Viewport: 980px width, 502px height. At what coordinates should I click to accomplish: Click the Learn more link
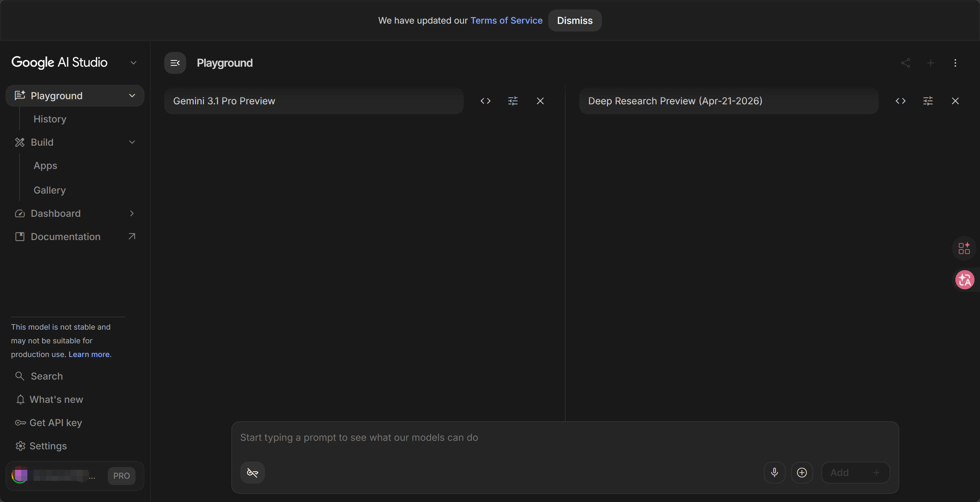[x=89, y=354]
